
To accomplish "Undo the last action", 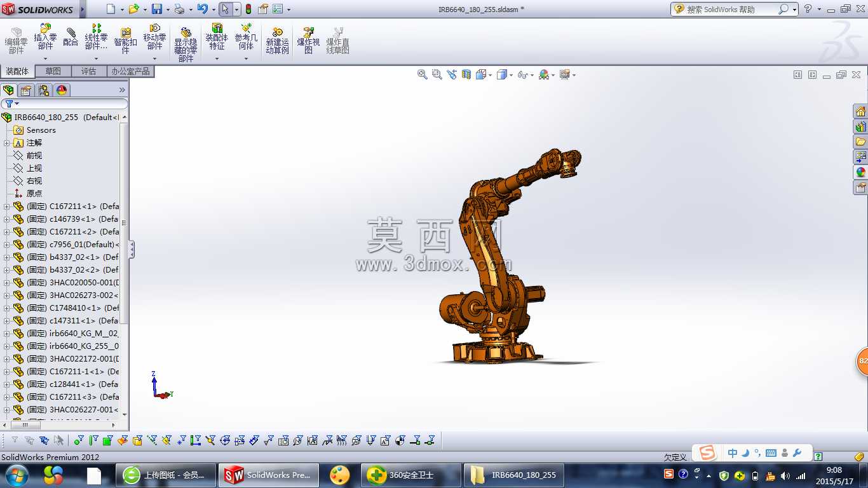I will [x=202, y=9].
